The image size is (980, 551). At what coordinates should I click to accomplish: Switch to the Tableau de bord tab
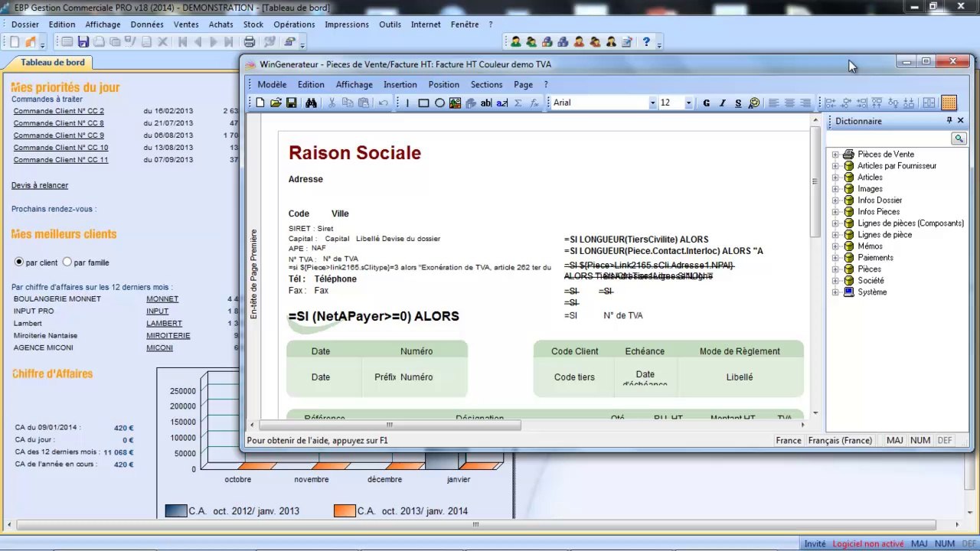(x=53, y=62)
